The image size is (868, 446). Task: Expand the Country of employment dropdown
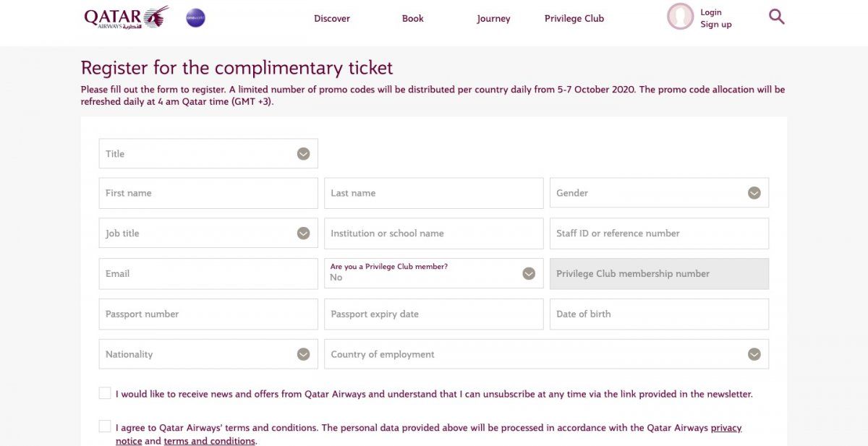pyautogui.click(x=754, y=354)
